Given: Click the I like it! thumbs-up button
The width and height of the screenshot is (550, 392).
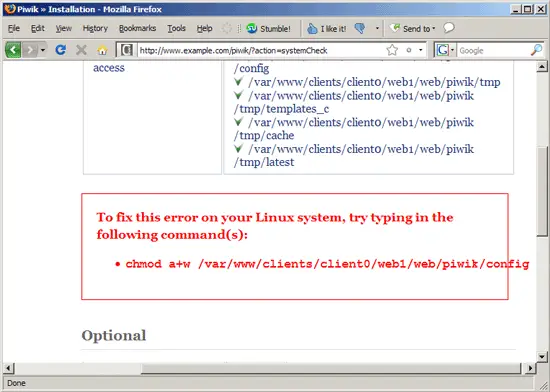Looking at the screenshot, I should pos(327,28).
